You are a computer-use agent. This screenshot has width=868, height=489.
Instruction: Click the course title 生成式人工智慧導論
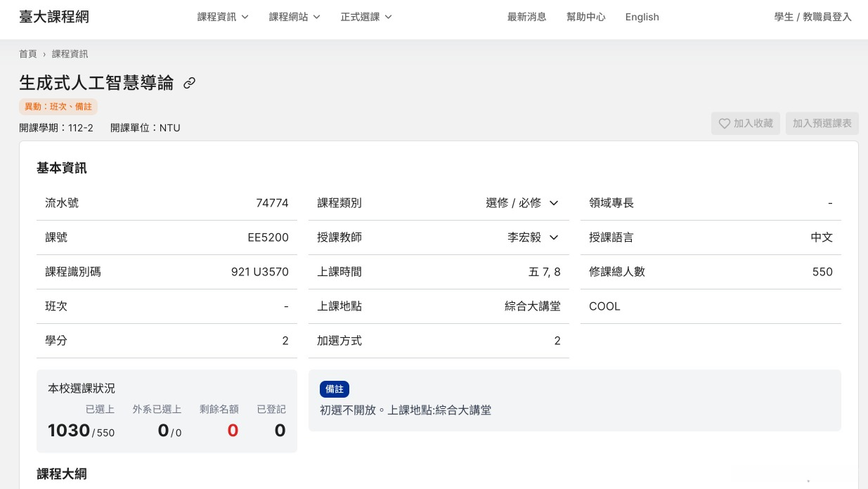click(96, 83)
